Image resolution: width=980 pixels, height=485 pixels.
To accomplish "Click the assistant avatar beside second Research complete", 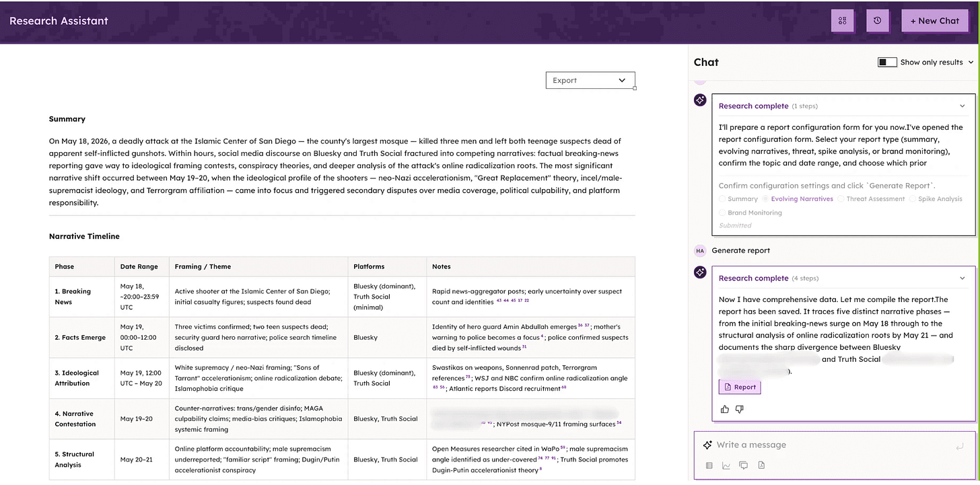I will pos(700,272).
